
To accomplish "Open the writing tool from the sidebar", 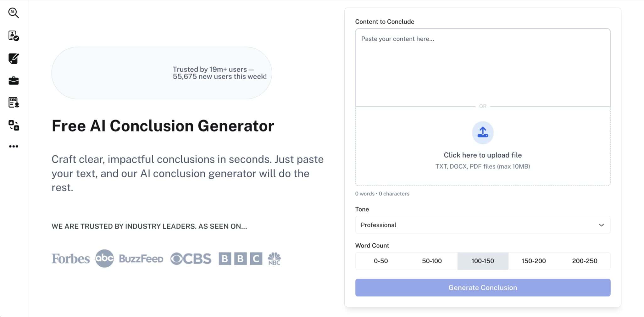I will pos(13,58).
